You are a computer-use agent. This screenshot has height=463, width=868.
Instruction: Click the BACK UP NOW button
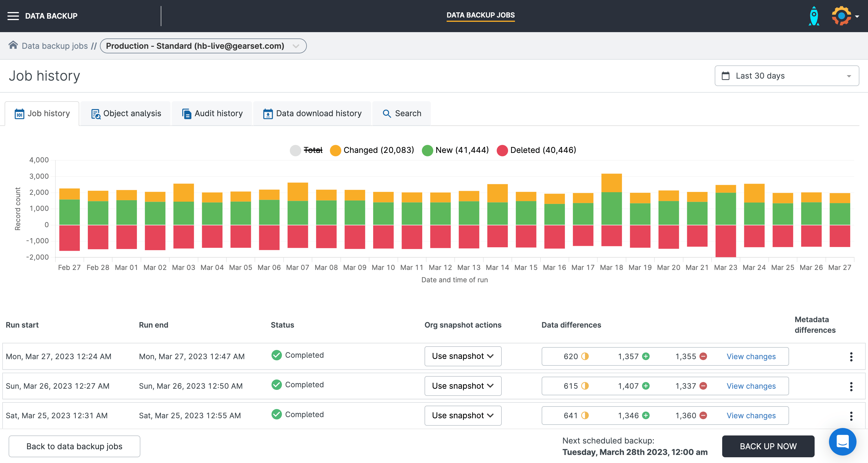768,446
